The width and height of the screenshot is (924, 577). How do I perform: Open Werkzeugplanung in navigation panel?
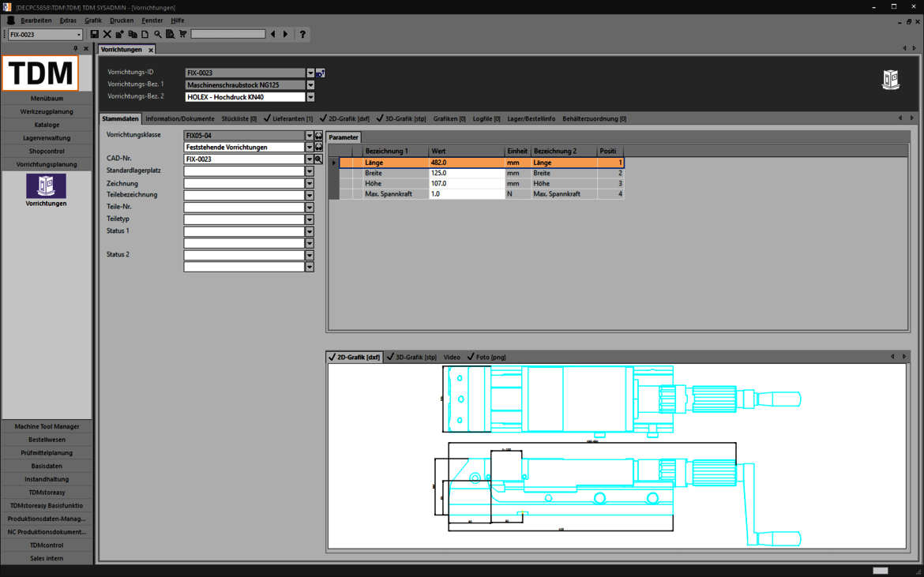(47, 111)
